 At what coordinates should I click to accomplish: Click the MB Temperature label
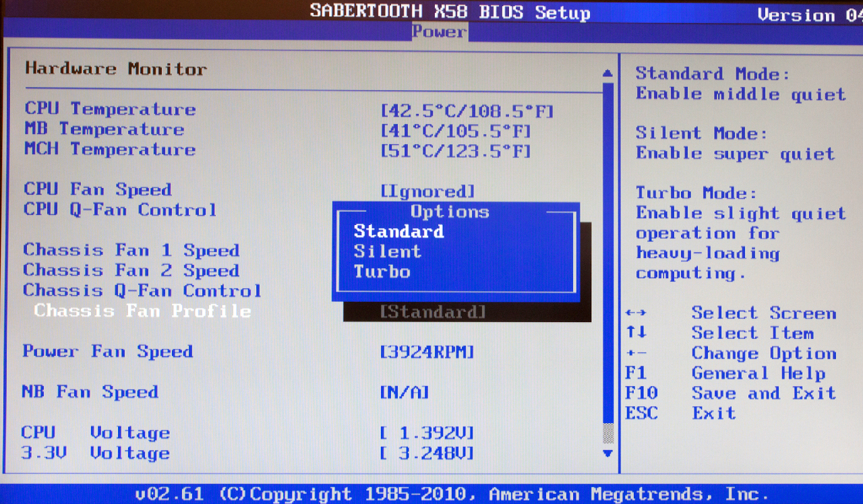point(104,129)
